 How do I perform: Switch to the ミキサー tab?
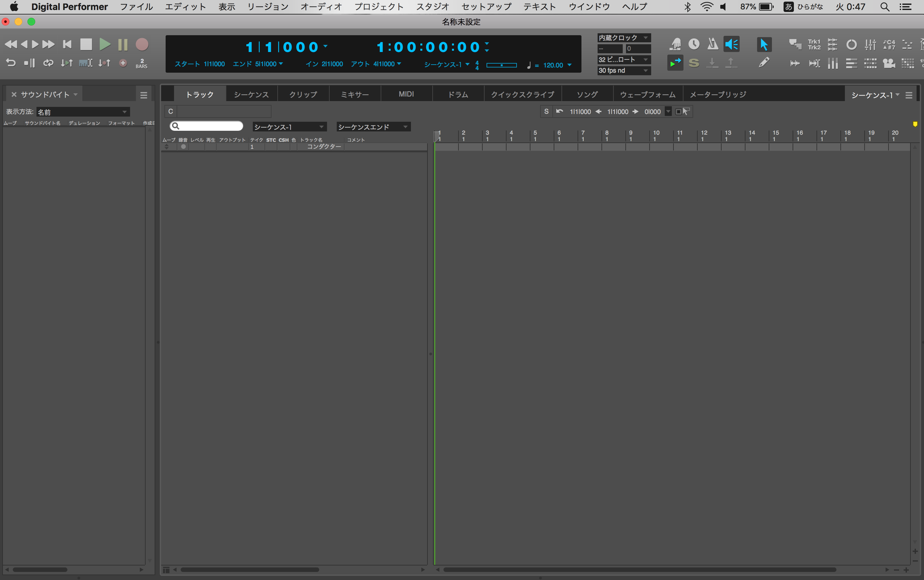click(354, 94)
